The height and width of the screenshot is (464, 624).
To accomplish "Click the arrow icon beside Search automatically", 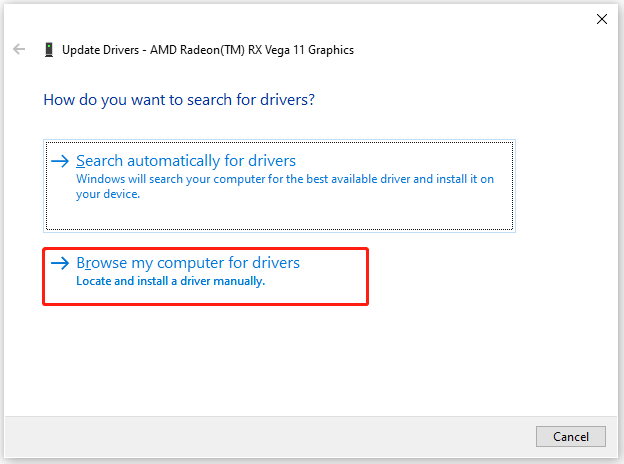I will [61, 161].
